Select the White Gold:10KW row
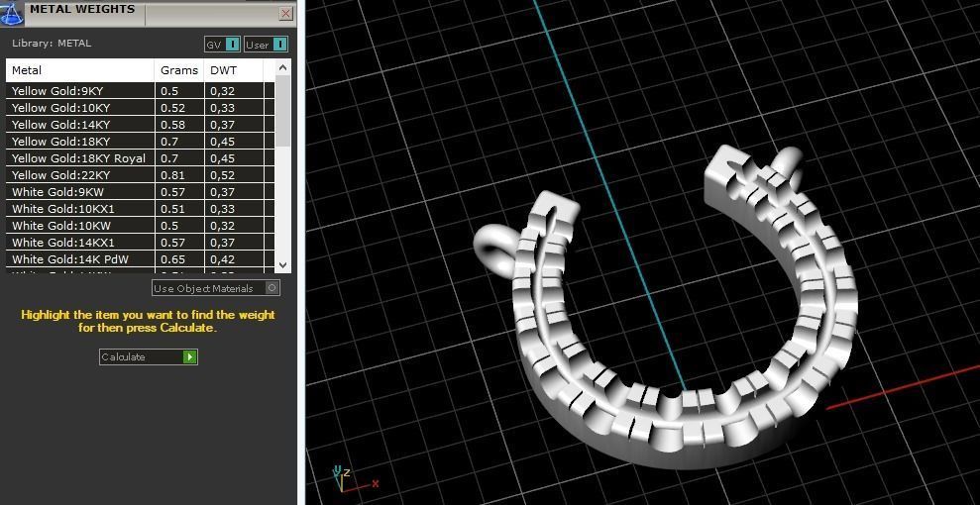The width and height of the screenshot is (980, 505). 140,226
